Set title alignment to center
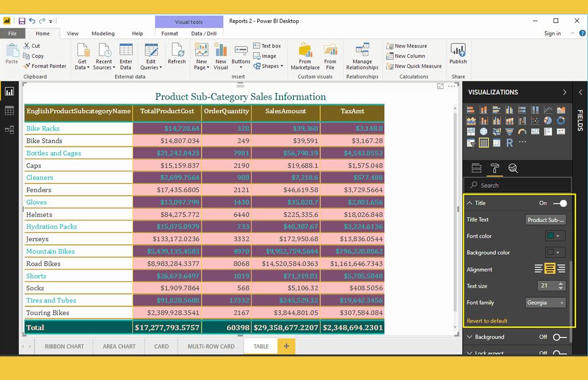The width and height of the screenshot is (588, 380). pyautogui.click(x=550, y=269)
